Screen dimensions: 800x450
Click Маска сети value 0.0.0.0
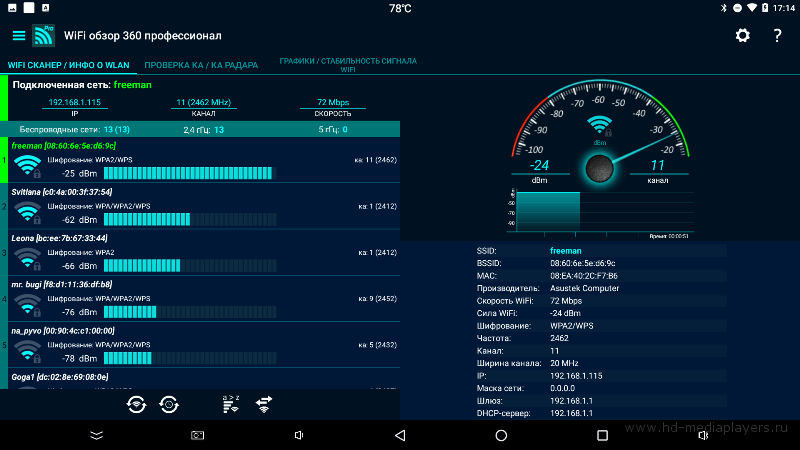pyautogui.click(x=562, y=388)
